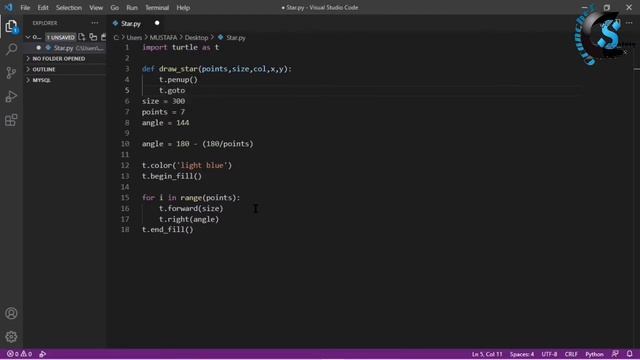The height and width of the screenshot is (360, 640).
Task: Open the Terminal menu
Action: point(157,8)
